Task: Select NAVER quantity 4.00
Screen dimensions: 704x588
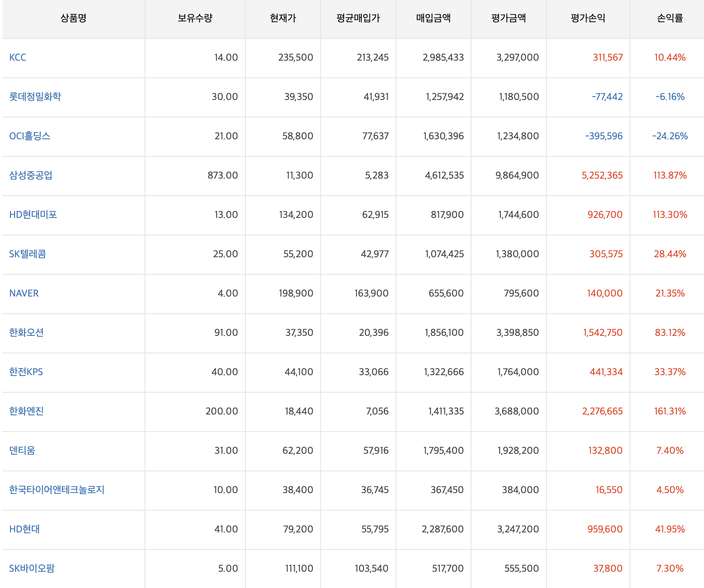Action: [228, 294]
